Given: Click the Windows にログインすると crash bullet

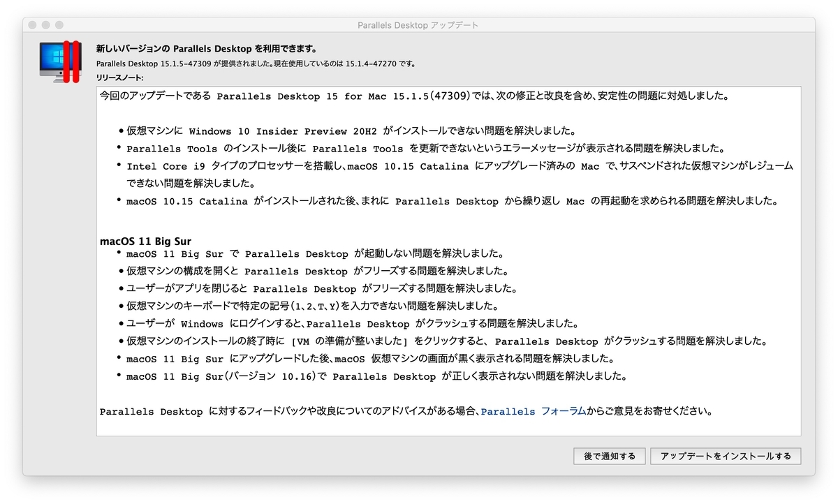Looking at the screenshot, I should coord(353,324).
